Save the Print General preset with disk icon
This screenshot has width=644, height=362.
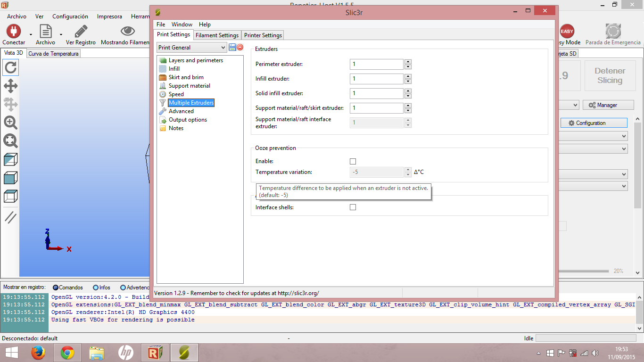click(232, 47)
